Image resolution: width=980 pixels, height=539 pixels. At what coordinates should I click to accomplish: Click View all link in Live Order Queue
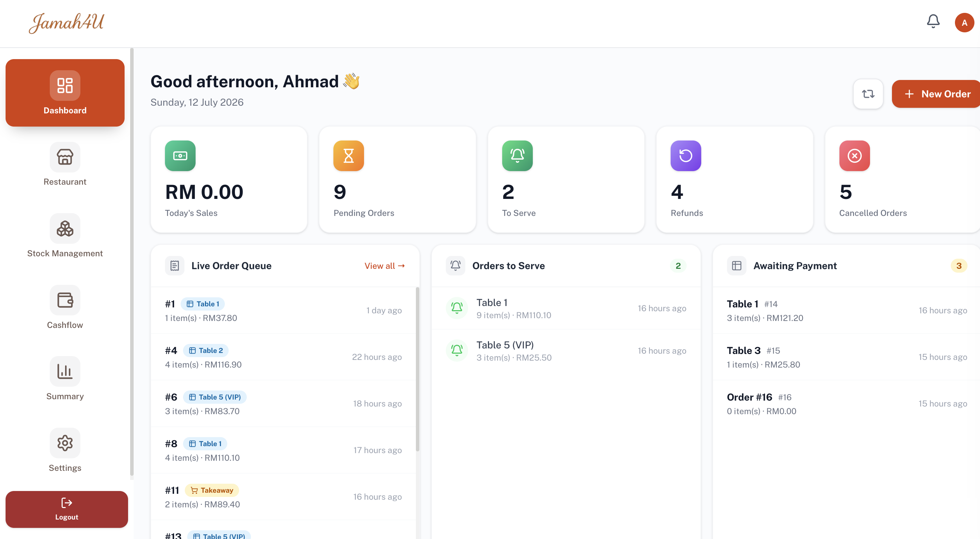tap(385, 266)
